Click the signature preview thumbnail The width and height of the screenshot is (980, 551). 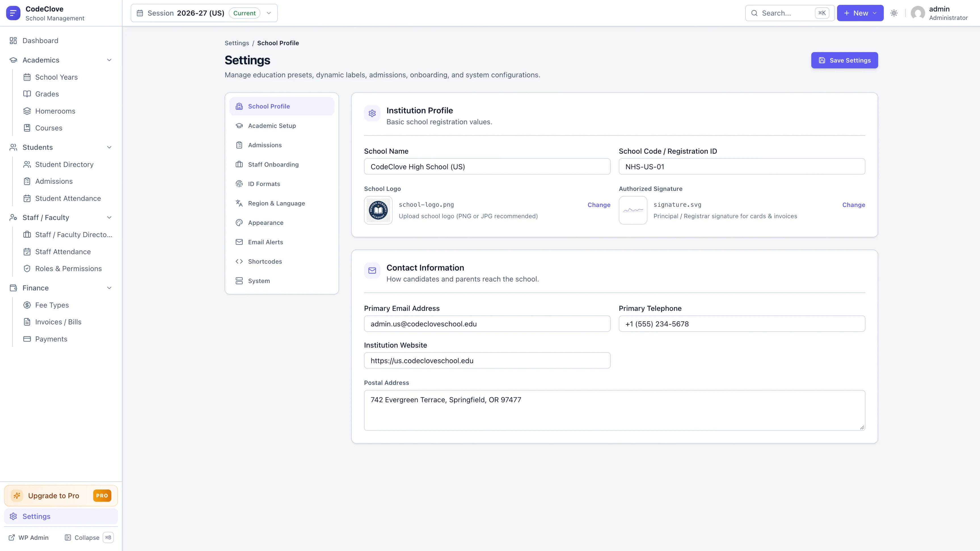coord(633,210)
